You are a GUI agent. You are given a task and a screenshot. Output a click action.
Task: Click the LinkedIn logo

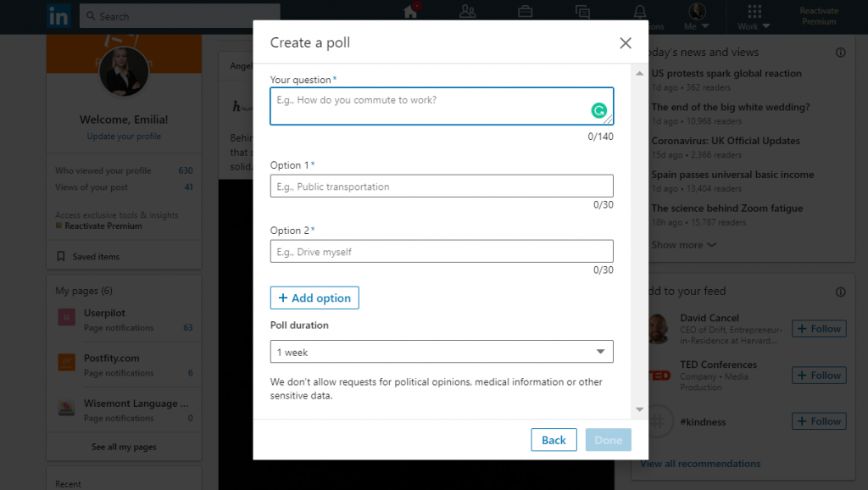tap(58, 15)
